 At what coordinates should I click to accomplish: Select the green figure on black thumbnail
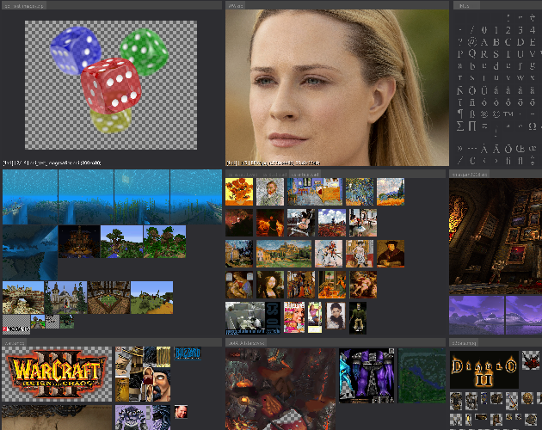click(x=358, y=318)
